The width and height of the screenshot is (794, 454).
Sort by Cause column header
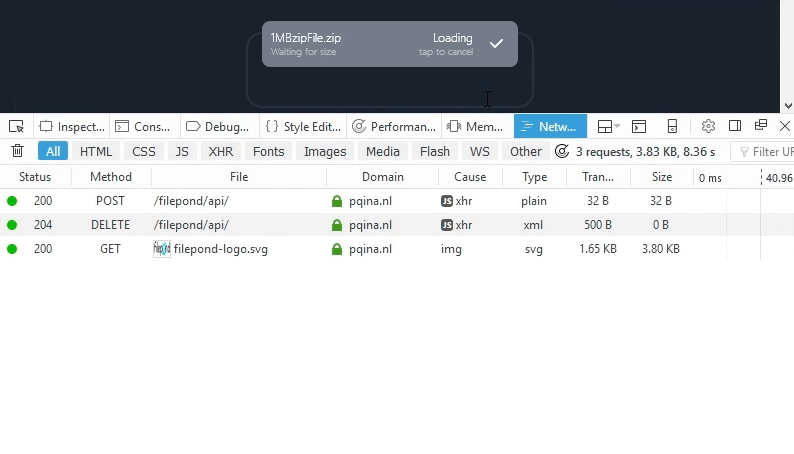(470, 177)
